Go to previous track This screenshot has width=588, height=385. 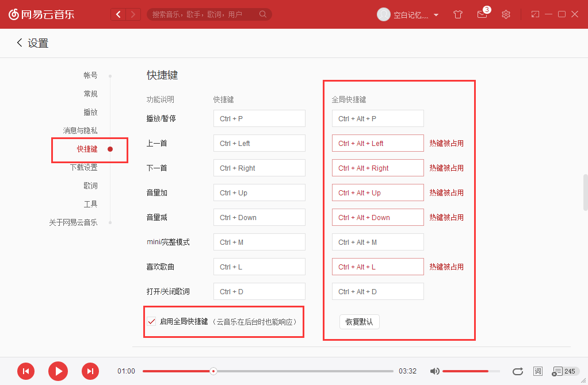[26, 371]
